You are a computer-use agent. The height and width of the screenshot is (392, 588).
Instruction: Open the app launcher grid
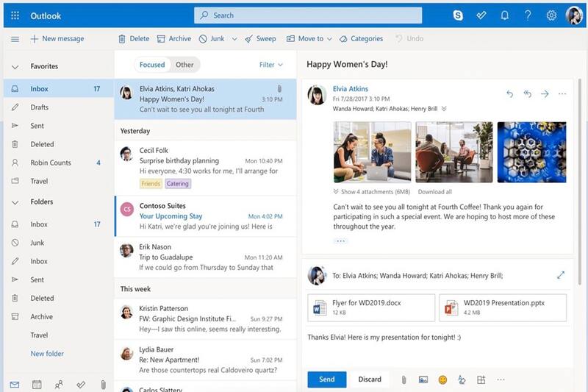click(15, 15)
